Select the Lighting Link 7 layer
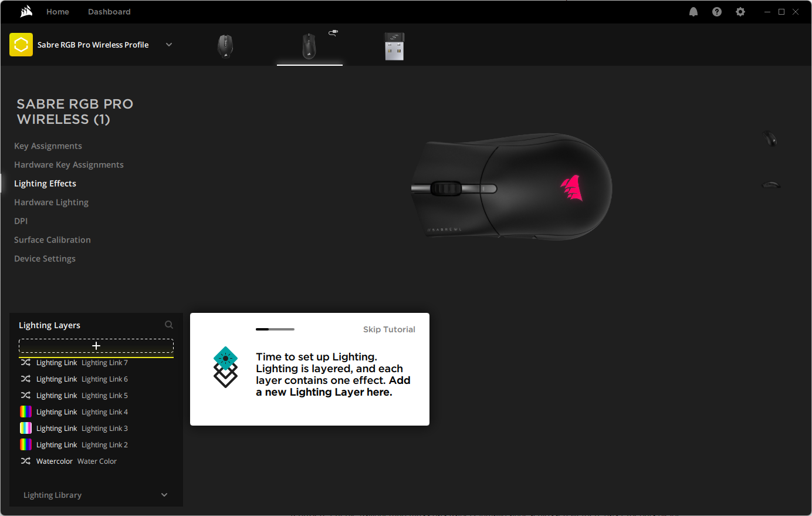This screenshot has width=812, height=516. (96, 363)
